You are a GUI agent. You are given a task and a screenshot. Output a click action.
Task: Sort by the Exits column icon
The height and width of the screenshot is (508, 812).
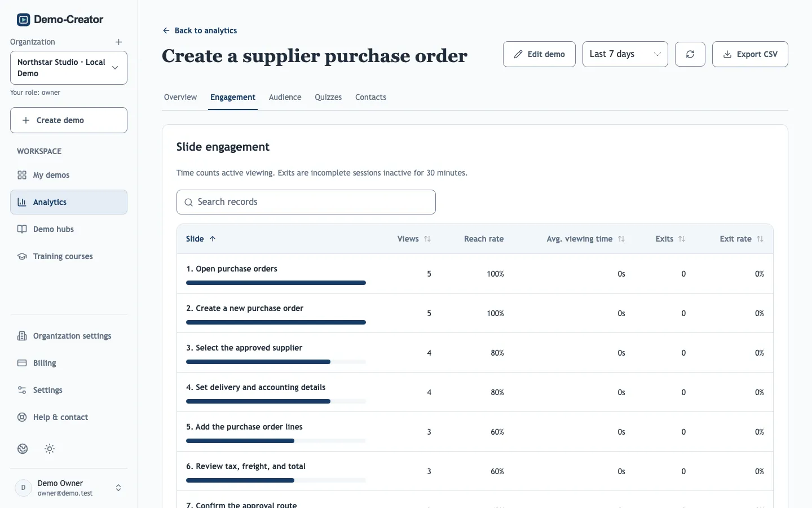tap(682, 239)
